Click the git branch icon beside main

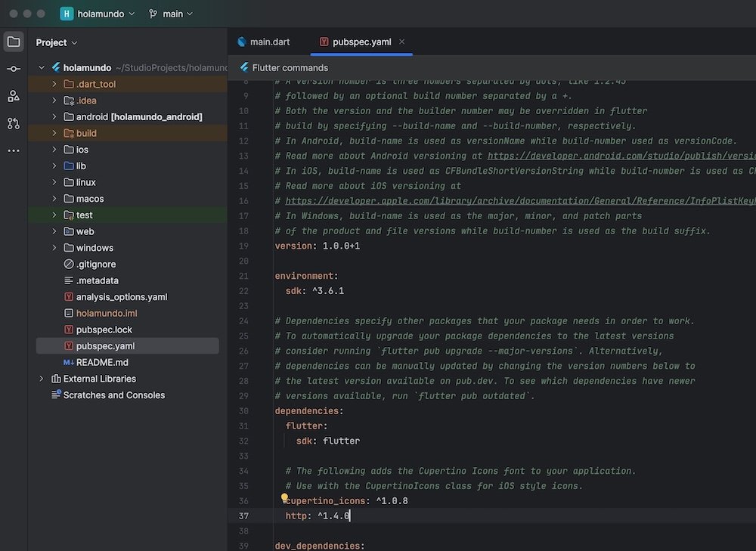point(153,14)
